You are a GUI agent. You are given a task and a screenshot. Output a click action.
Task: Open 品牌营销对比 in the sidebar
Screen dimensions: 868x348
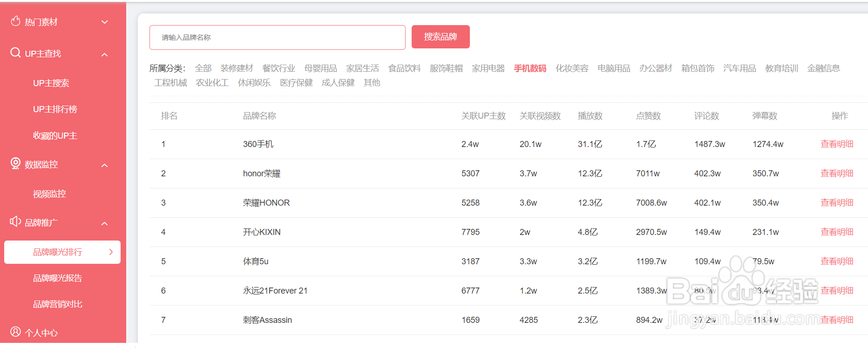[x=57, y=304]
